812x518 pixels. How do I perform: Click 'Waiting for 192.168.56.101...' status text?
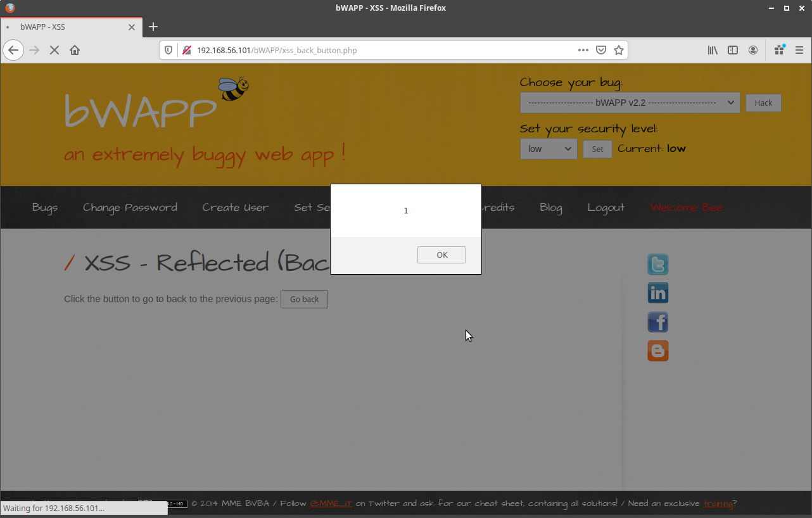[x=54, y=508]
